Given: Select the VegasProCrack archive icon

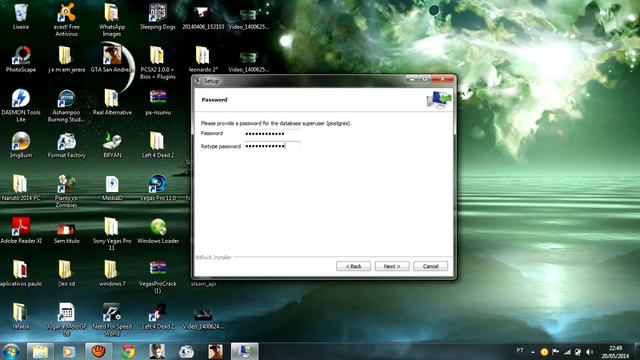Looking at the screenshot, I should 158,277.
